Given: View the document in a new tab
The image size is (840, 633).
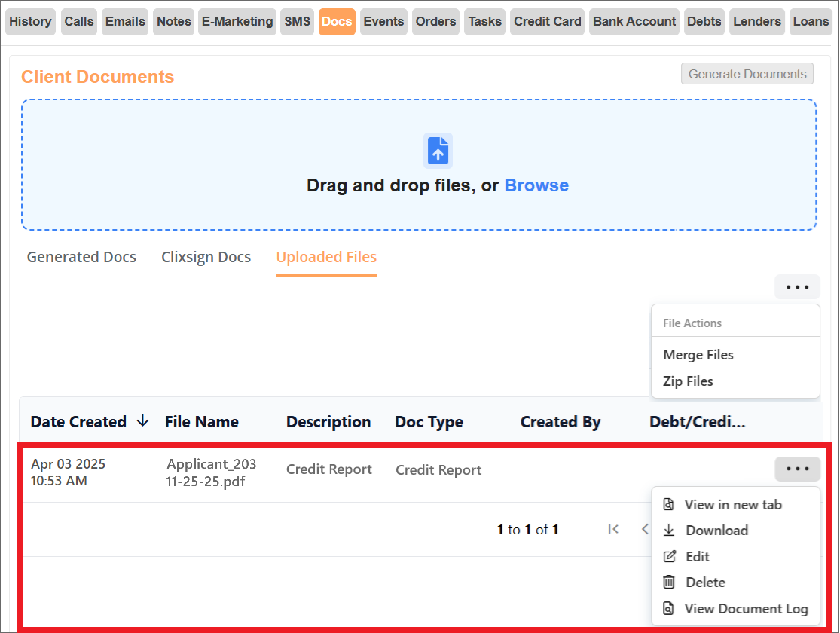Looking at the screenshot, I should 732,504.
